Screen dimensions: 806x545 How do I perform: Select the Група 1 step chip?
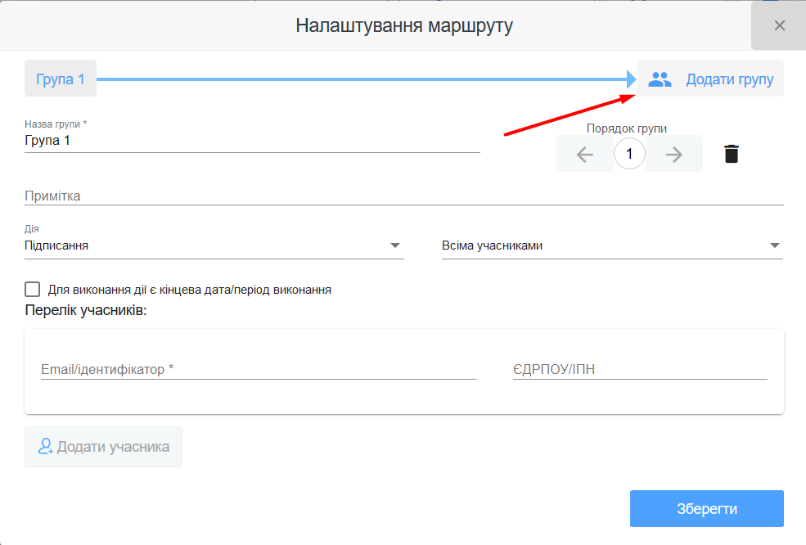pyautogui.click(x=60, y=79)
